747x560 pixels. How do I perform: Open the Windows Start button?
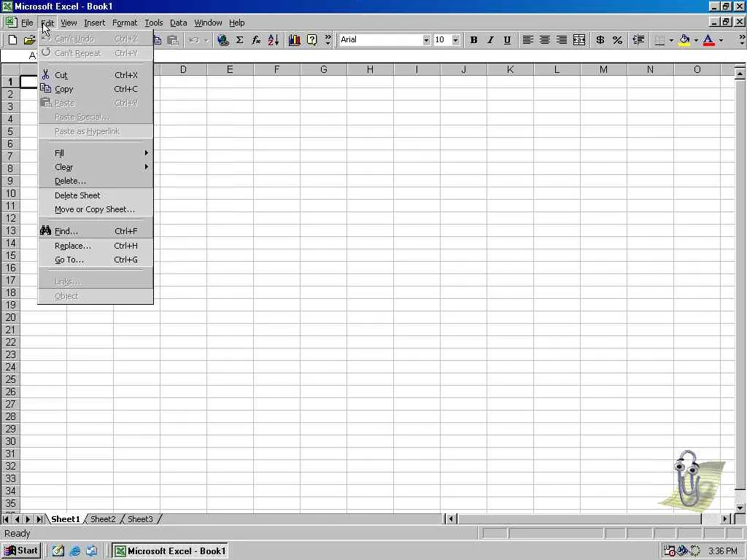point(21,551)
